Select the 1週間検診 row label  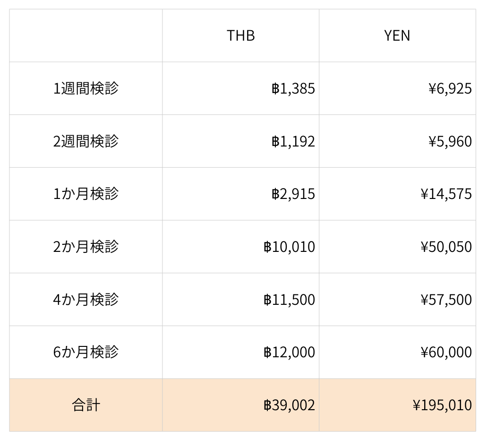pos(85,88)
